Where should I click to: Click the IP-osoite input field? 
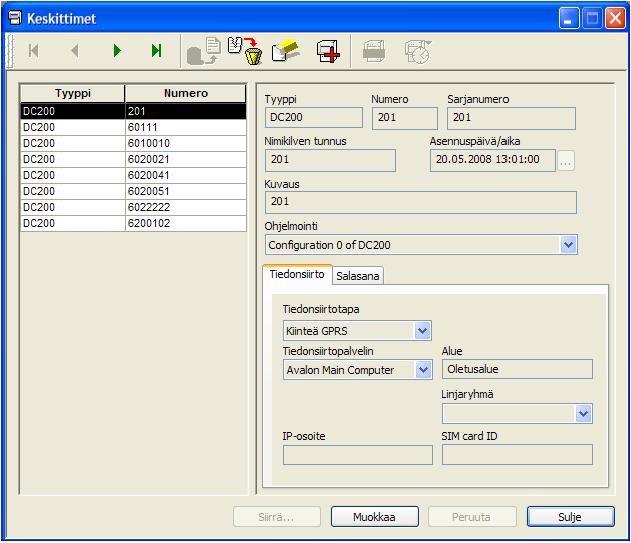[358, 455]
